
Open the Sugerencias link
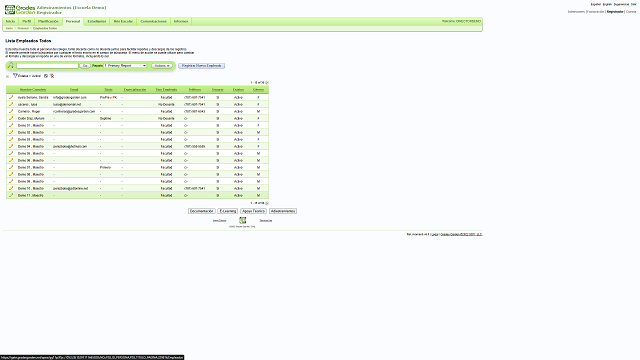point(622,4)
